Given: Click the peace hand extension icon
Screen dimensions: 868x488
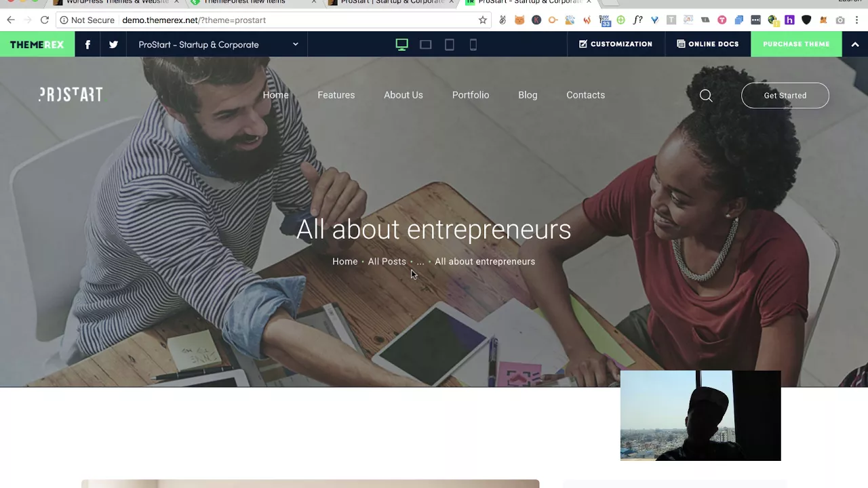Looking at the screenshot, I should pos(502,20).
